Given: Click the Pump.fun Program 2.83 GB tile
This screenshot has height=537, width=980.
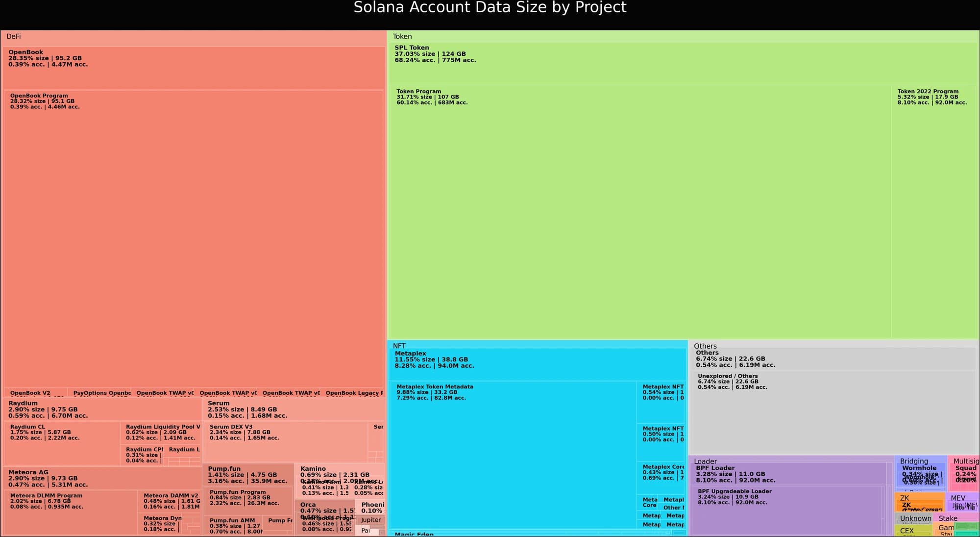Looking at the screenshot, I should [248, 500].
